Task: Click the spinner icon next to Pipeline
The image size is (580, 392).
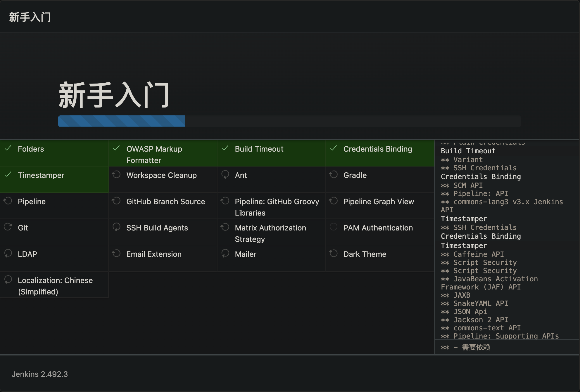Action: pos(8,201)
